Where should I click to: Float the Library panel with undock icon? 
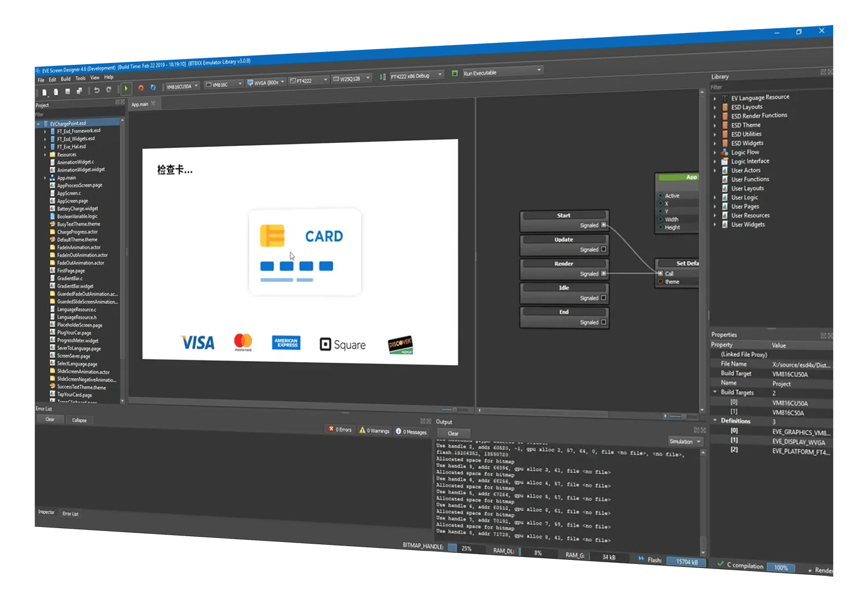point(823,72)
